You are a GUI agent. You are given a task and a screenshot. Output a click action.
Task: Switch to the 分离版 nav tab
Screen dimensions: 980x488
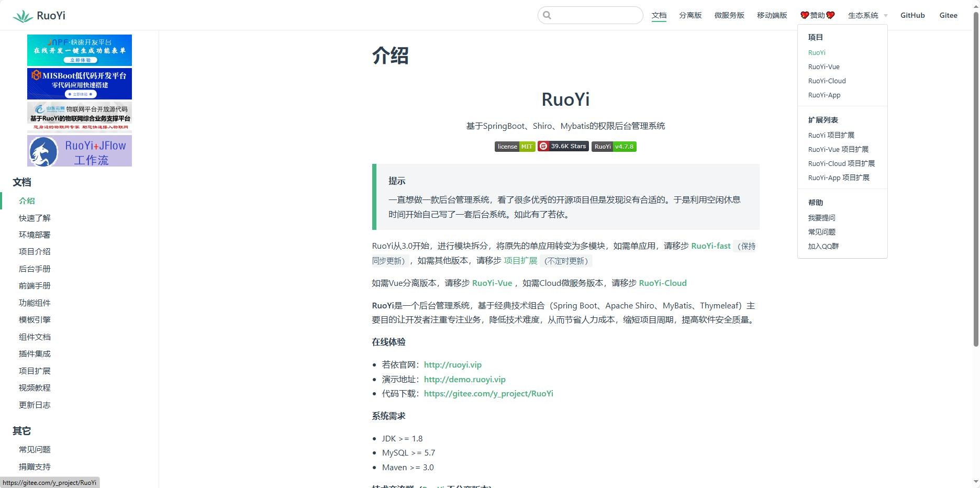(690, 15)
